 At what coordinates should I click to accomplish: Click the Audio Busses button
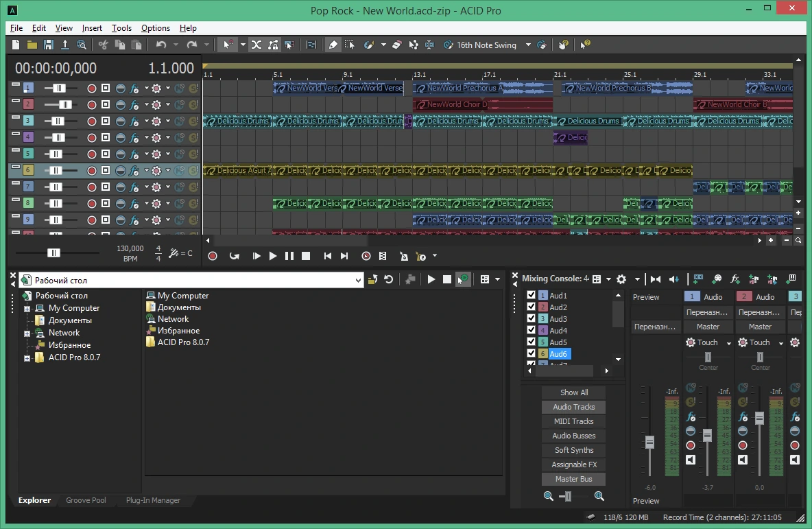[x=574, y=436]
